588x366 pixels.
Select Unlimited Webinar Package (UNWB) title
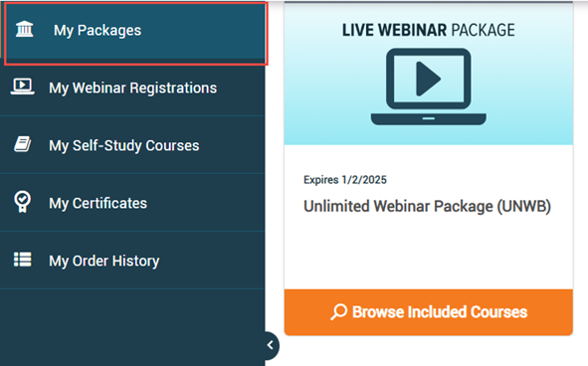coord(427,206)
